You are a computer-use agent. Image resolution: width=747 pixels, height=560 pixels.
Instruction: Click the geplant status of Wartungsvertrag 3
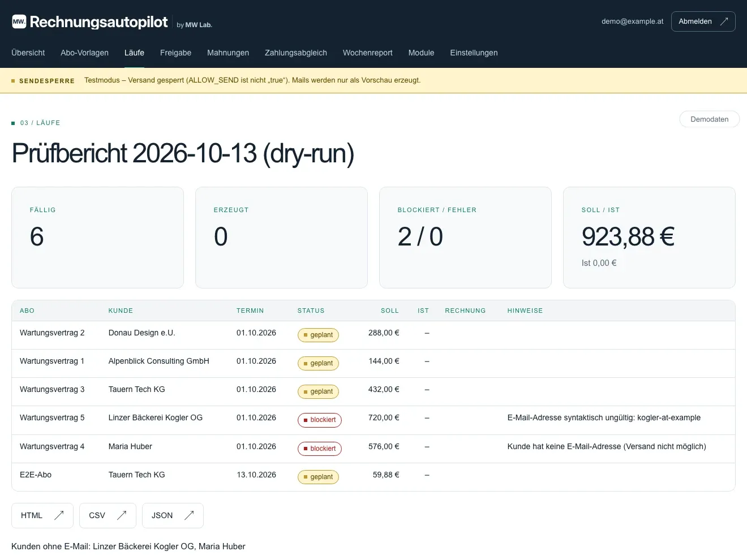pos(318,391)
